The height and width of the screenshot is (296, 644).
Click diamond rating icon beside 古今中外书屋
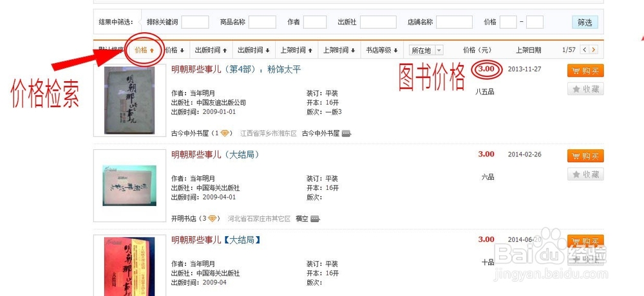[225, 133]
